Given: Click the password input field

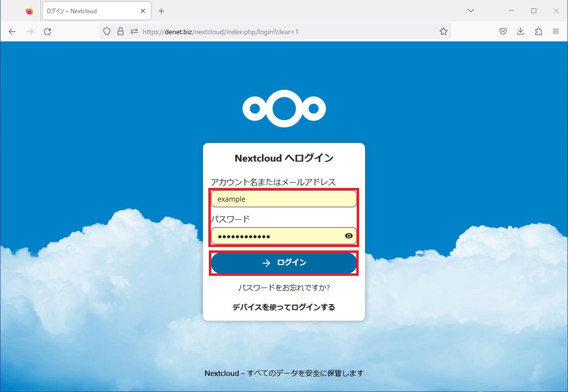Looking at the screenshot, I should point(284,236).
